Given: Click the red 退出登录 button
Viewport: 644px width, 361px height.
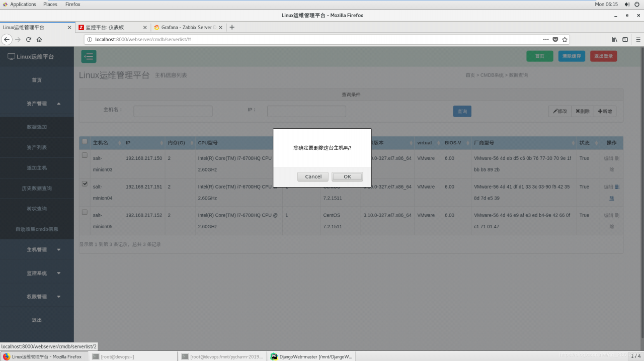Looking at the screenshot, I should [x=603, y=56].
